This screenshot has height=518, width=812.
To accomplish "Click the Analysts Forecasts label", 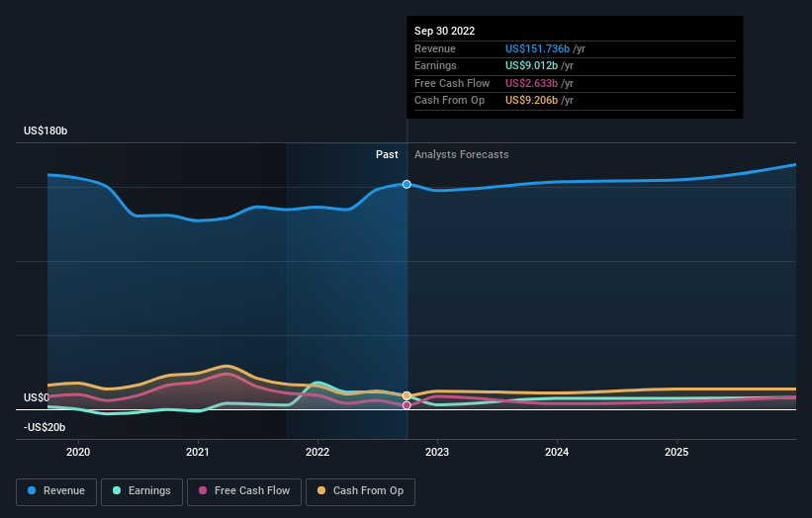I will point(462,155).
